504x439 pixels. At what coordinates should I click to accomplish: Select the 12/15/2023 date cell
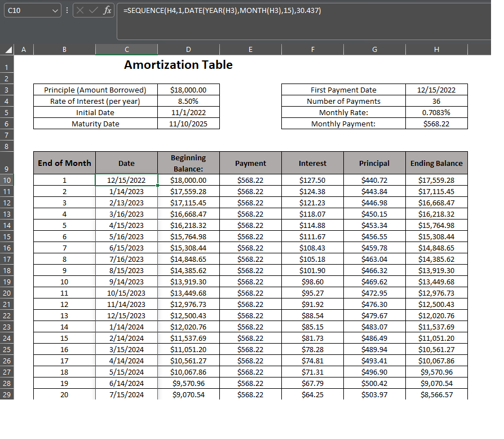126,315
